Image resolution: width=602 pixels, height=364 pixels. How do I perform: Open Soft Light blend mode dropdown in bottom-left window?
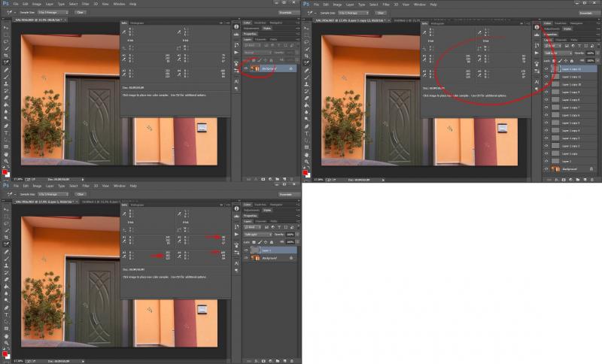click(257, 235)
